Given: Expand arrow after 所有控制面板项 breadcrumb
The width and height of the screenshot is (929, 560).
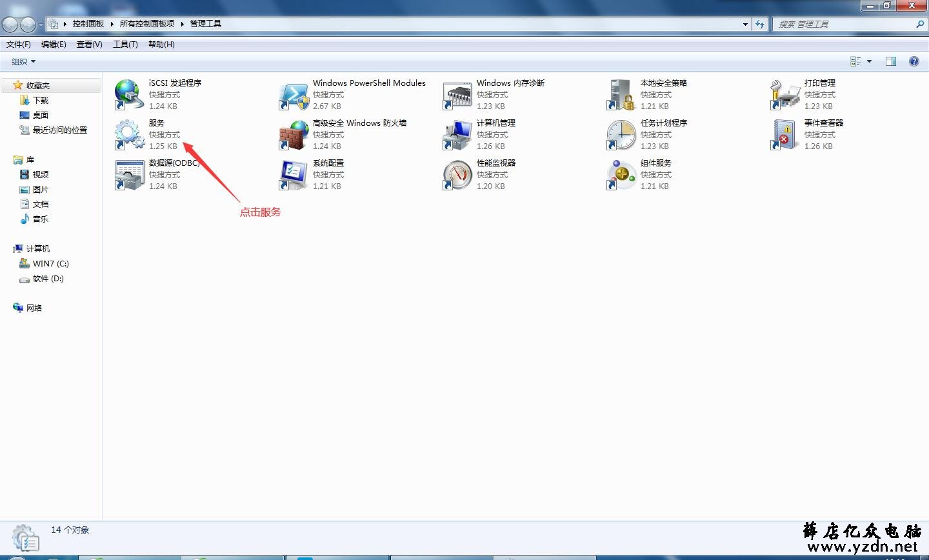Looking at the screenshot, I should pos(183,24).
